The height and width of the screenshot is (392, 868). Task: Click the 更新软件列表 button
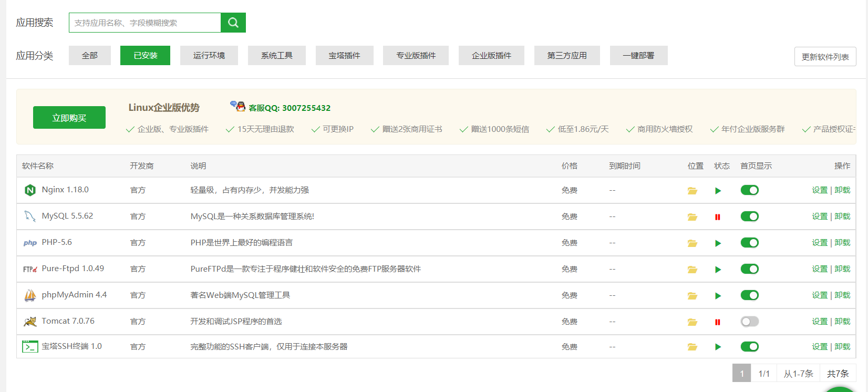[x=825, y=57]
